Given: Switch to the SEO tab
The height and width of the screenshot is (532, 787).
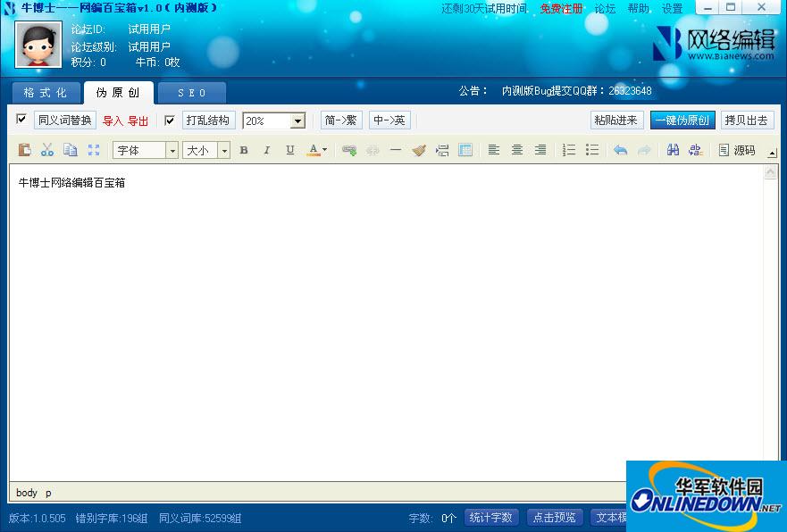Looking at the screenshot, I should [192, 93].
